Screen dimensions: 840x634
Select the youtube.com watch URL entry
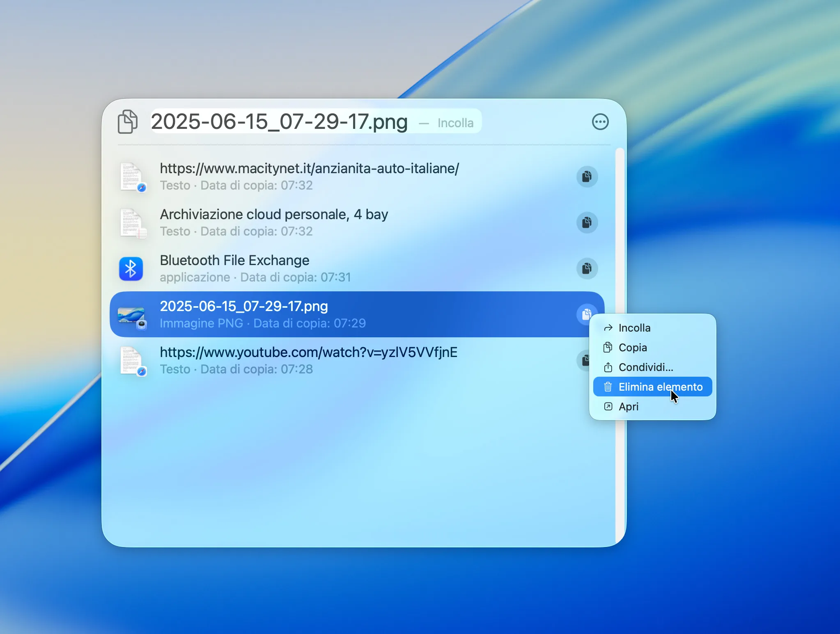point(308,361)
